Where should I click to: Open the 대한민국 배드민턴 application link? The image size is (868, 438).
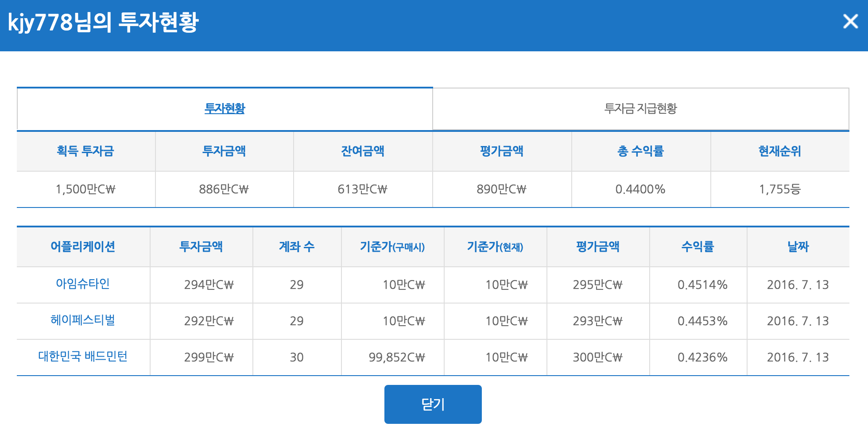point(83,356)
